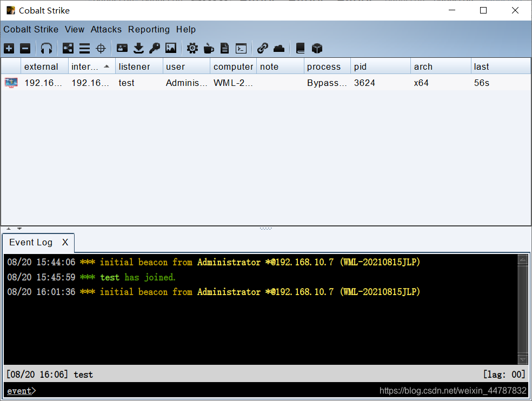Screen dimensions: 532x401
Task: Collapse bottom pane with split-pane down arrow
Action: tap(19, 229)
